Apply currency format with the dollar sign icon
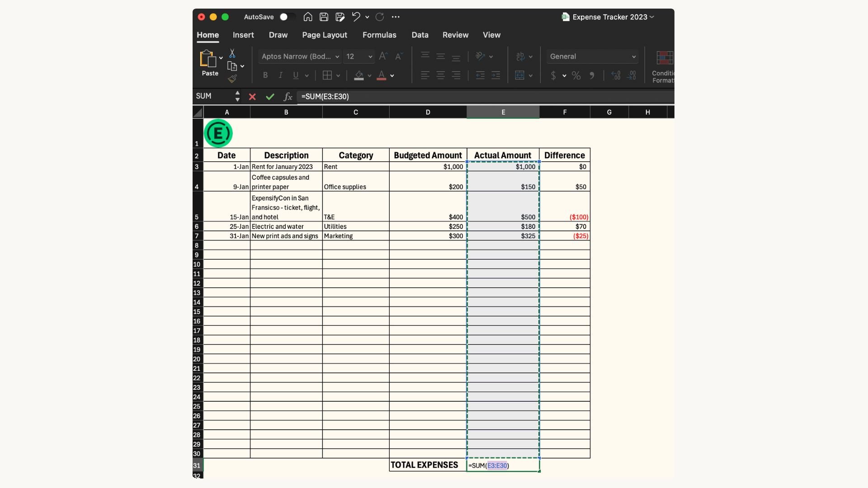This screenshot has width=868, height=488. (553, 75)
